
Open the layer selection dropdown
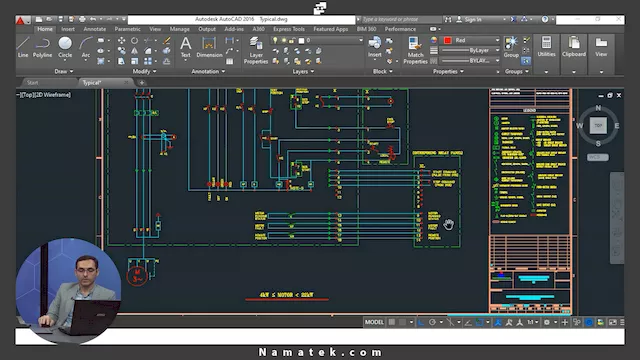(x=360, y=40)
